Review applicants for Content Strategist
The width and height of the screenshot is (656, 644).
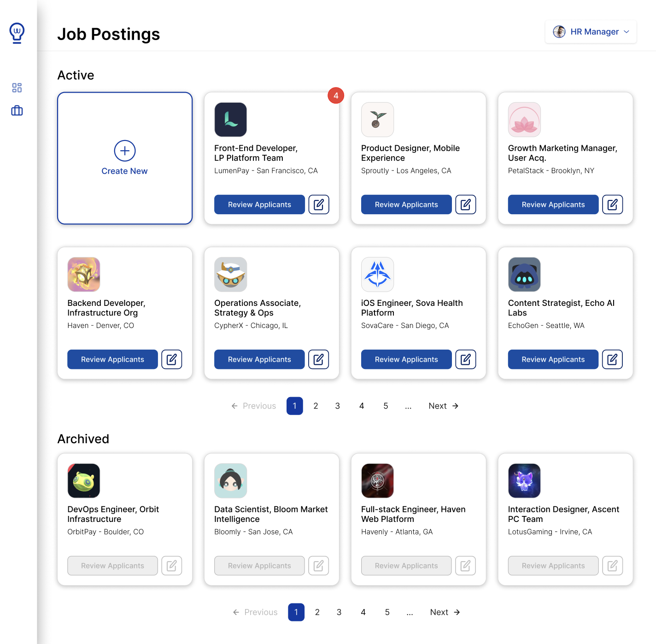(553, 359)
